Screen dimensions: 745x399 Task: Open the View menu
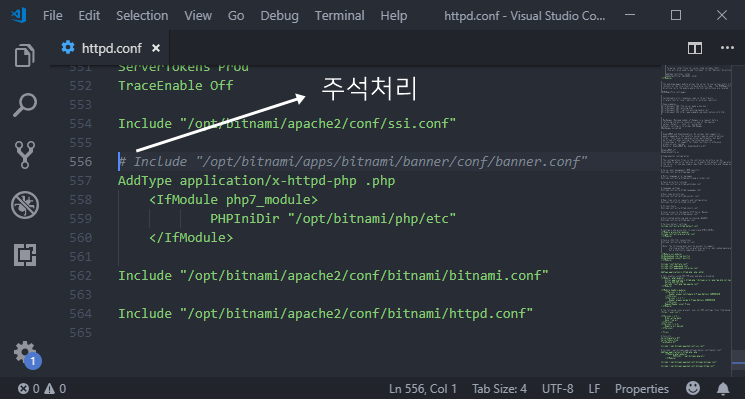tap(198, 16)
